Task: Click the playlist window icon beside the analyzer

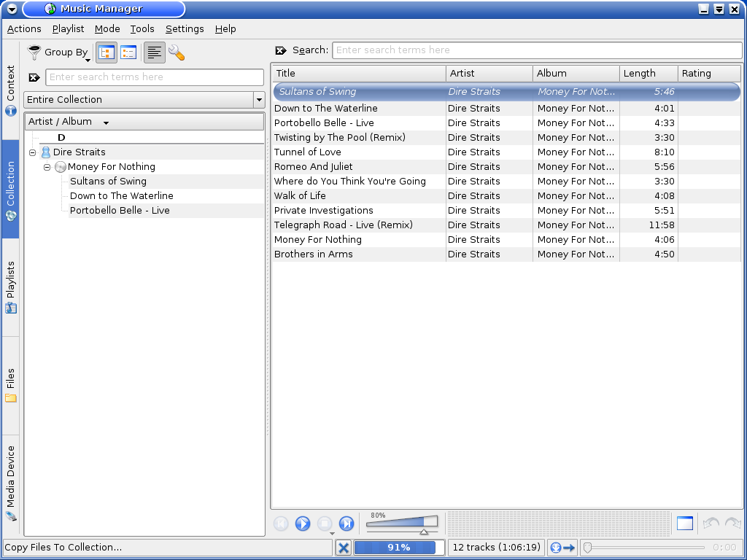Action: coord(684,524)
